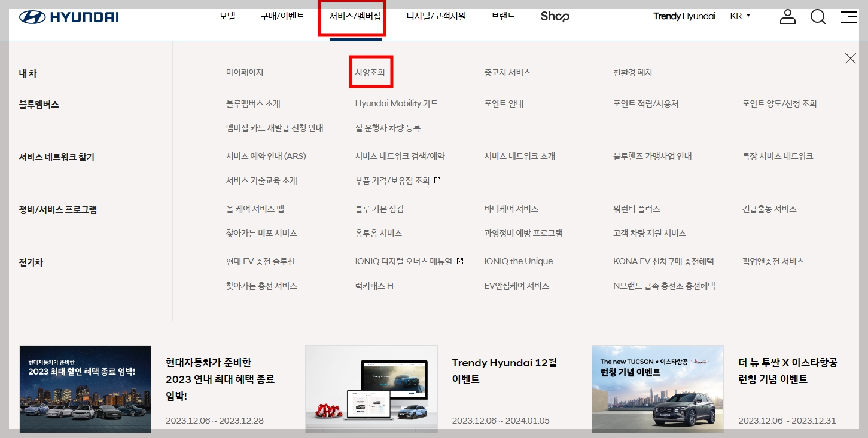Open the Shop logo link
The height and width of the screenshot is (438, 868).
(555, 16)
